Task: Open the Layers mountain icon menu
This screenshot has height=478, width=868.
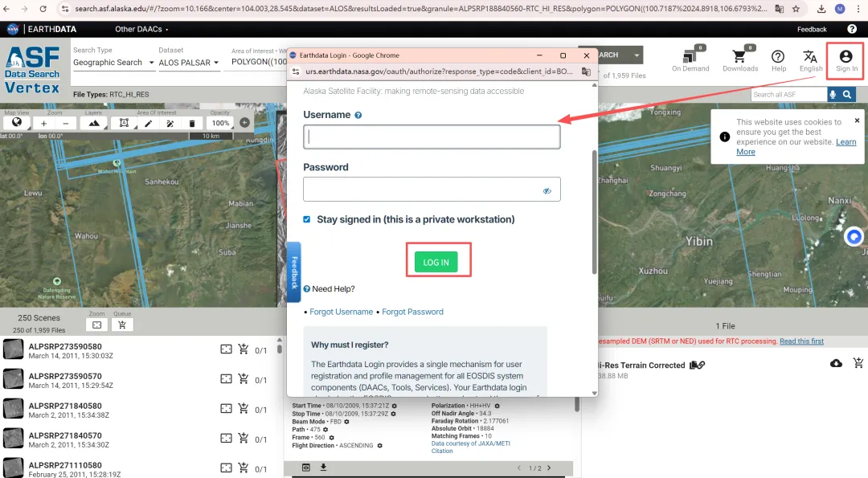Action: tap(93, 123)
